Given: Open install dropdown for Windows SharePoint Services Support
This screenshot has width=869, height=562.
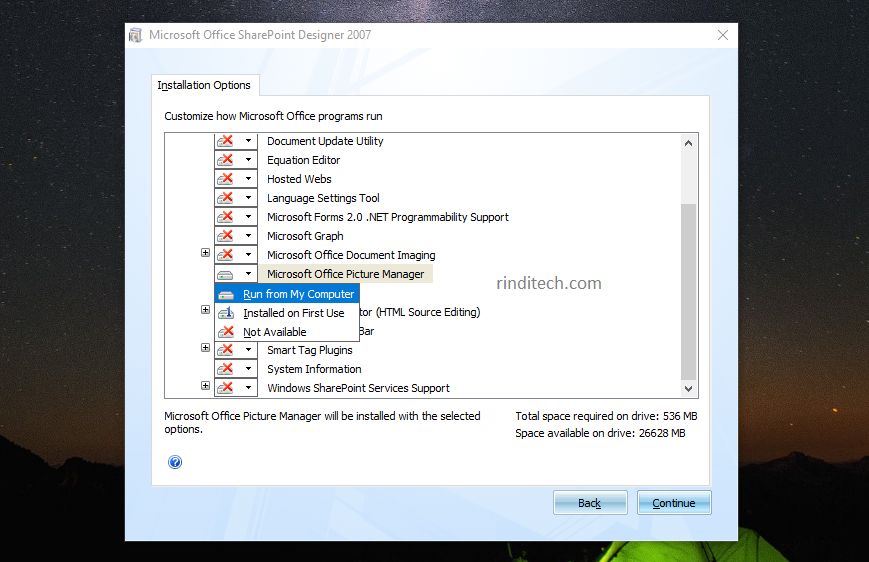Looking at the screenshot, I should (248, 388).
